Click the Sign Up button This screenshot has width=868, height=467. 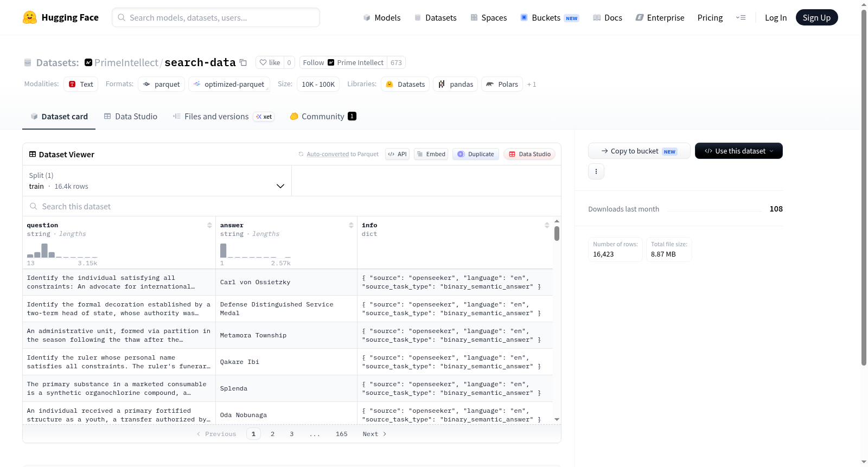coord(816,17)
